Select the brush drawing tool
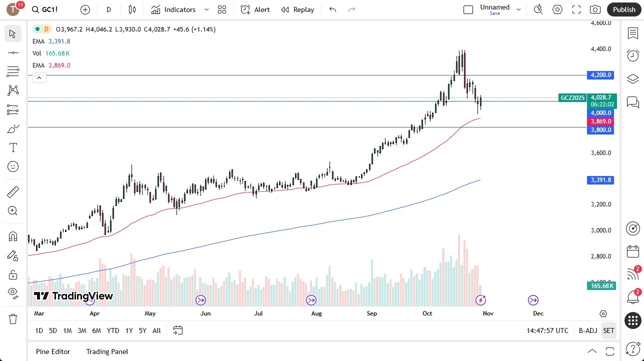644x361 pixels. [x=12, y=128]
